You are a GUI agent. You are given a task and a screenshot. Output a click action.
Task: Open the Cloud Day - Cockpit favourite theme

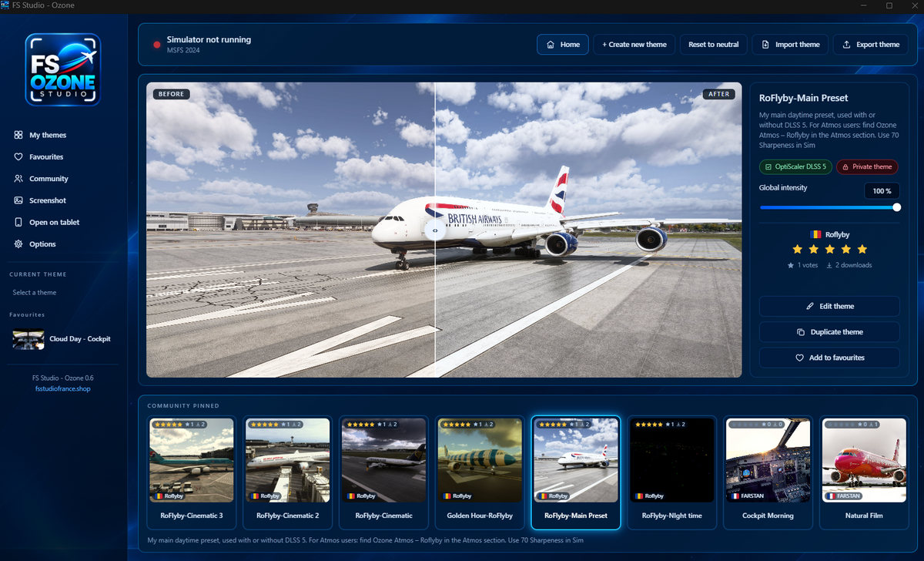62,339
